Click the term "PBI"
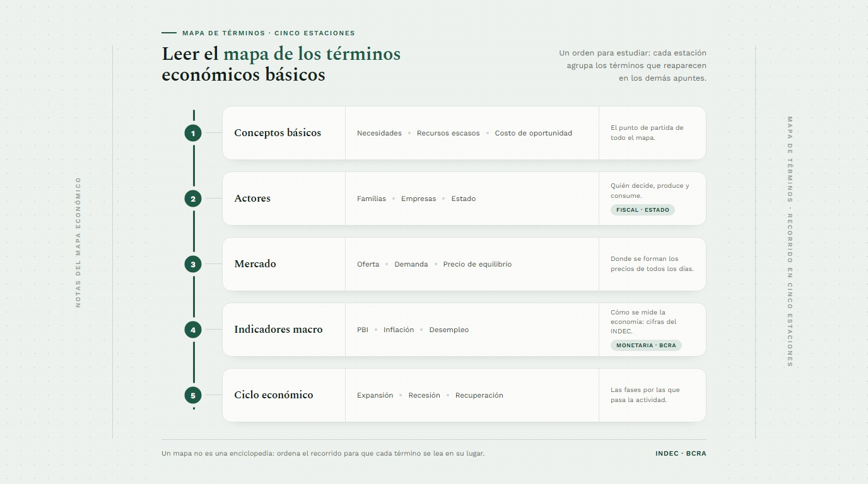868x484 pixels. click(x=363, y=330)
